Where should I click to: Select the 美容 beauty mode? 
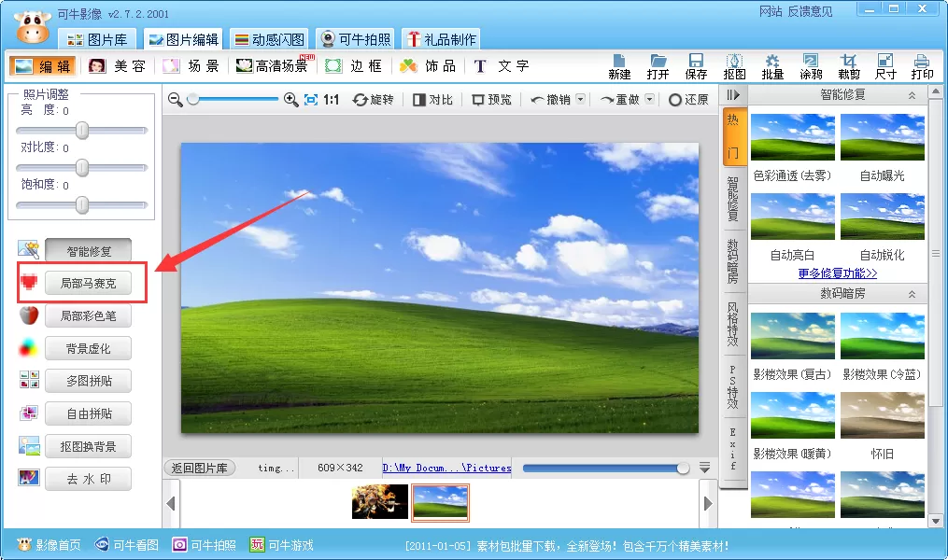tap(118, 66)
